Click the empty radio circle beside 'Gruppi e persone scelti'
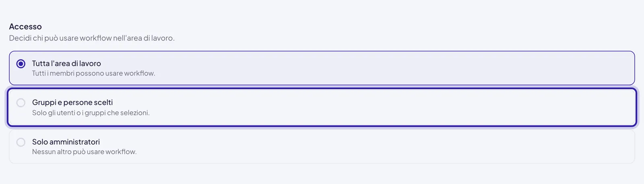Image resolution: width=644 pixels, height=184 pixels. point(21,103)
